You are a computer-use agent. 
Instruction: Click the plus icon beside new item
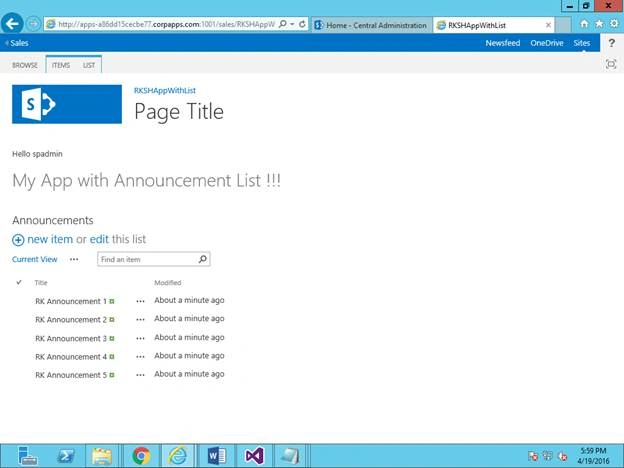tap(18, 240)
